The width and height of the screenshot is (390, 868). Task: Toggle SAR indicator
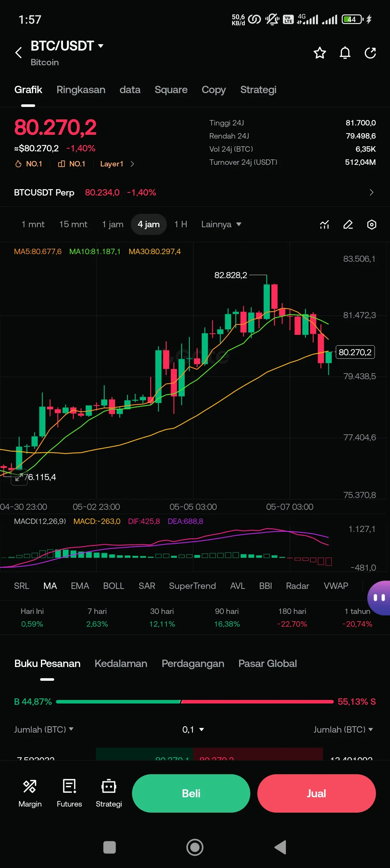click(147, 586)
